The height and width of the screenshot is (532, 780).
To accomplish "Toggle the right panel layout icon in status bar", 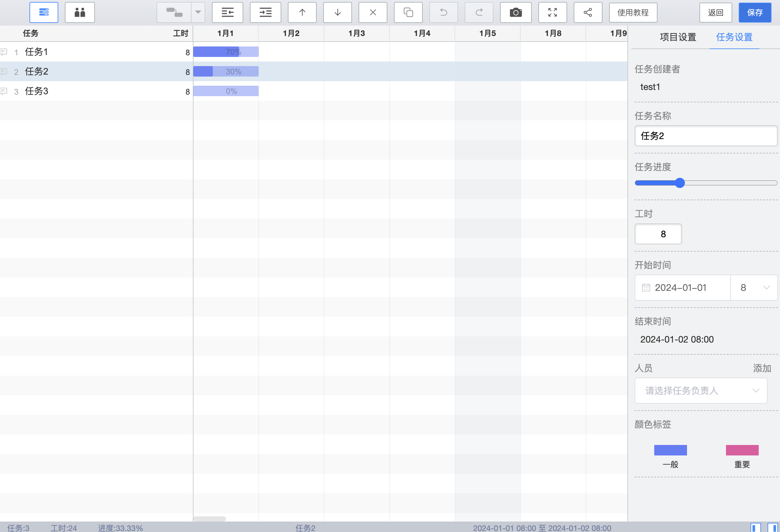I will click(772, 528).
